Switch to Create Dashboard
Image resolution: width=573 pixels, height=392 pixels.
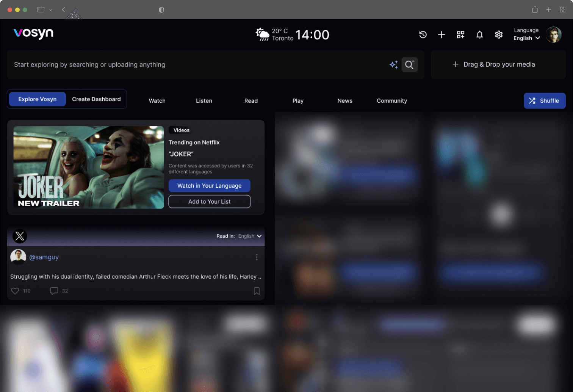pyautogui.click(x=96, y=99)
